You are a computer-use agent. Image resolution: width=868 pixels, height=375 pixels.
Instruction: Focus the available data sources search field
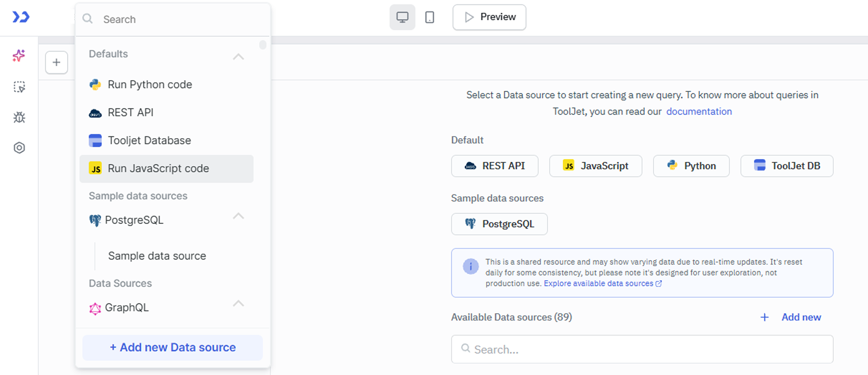point(642,349)
